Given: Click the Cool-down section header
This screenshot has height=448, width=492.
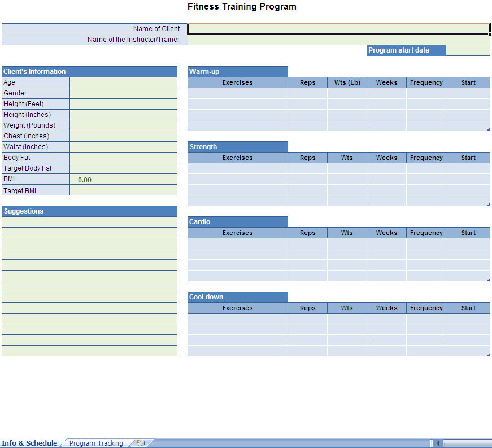Looking at the screenshot, I should [238, 297].
